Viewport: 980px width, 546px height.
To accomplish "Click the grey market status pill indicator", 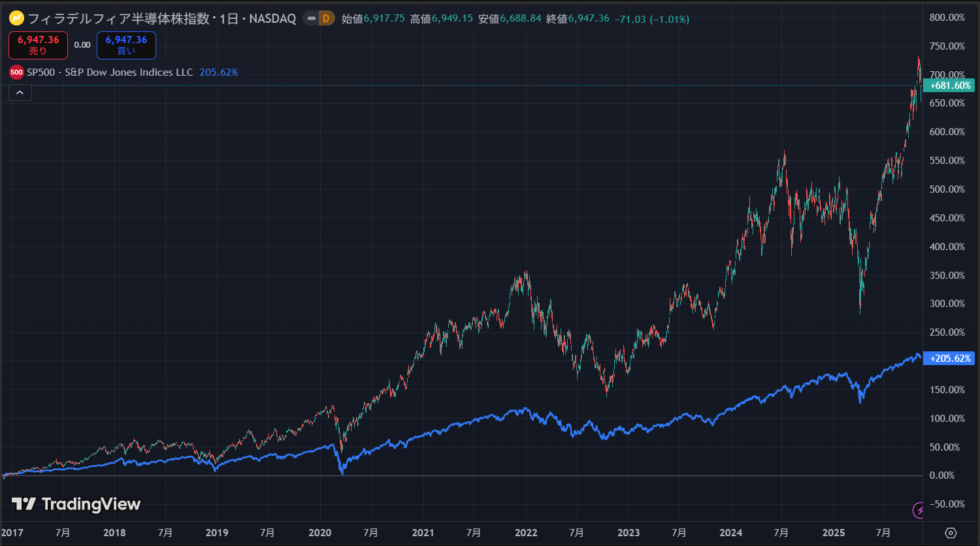I will [312, 19].
